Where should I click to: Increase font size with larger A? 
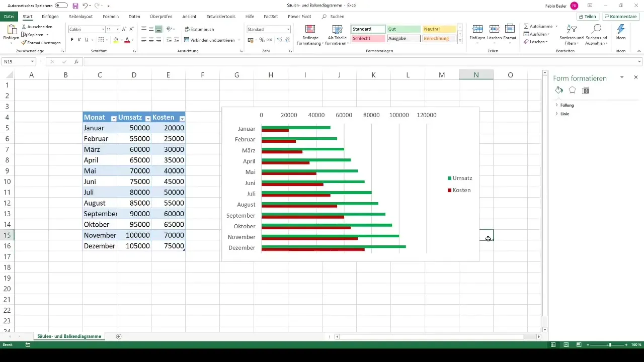pyautogui.click(x=125, y=29)
